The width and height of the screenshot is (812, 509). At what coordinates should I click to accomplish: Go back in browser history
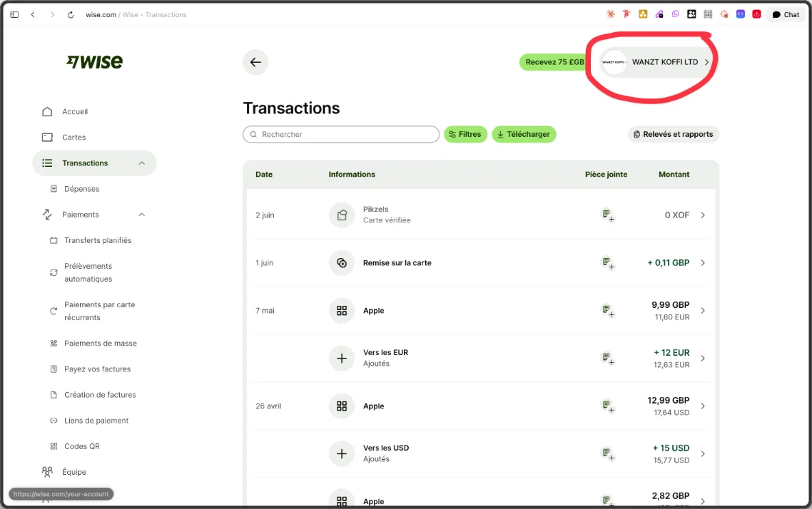[33, 14]
